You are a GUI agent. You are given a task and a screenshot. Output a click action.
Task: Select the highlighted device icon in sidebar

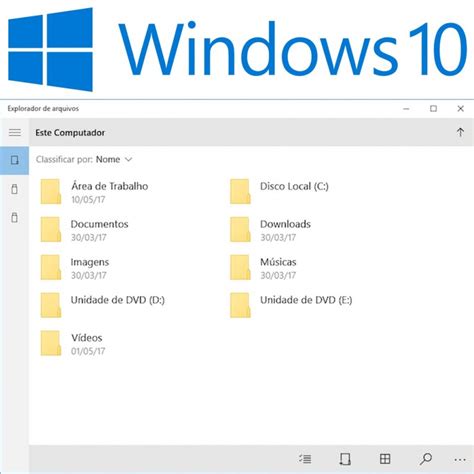click(14, 160)
